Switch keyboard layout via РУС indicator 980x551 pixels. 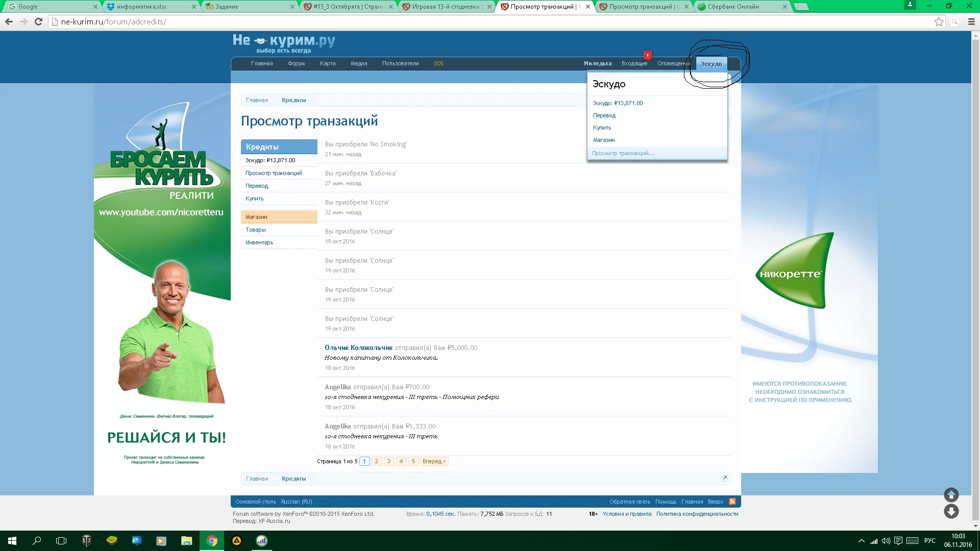(930, 541)
